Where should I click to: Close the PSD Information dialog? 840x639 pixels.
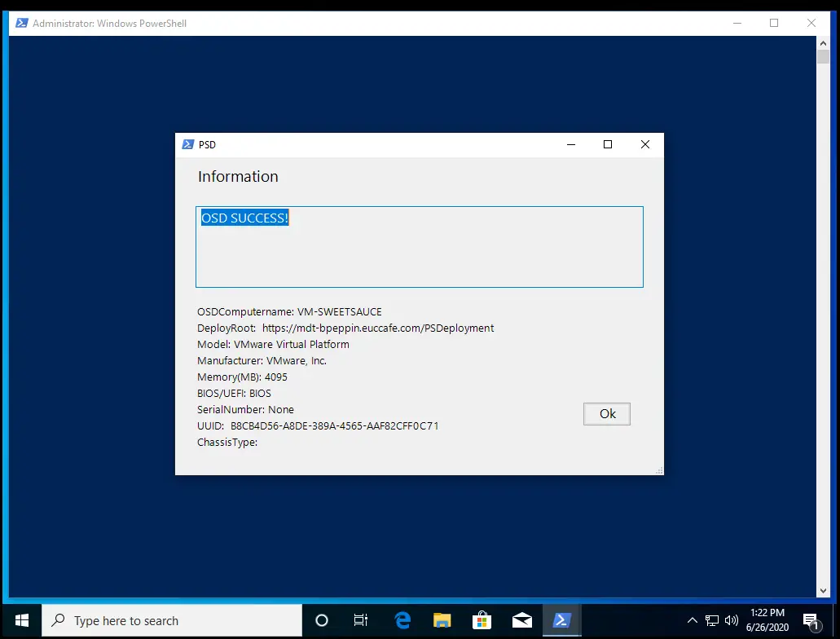(644, 144)
